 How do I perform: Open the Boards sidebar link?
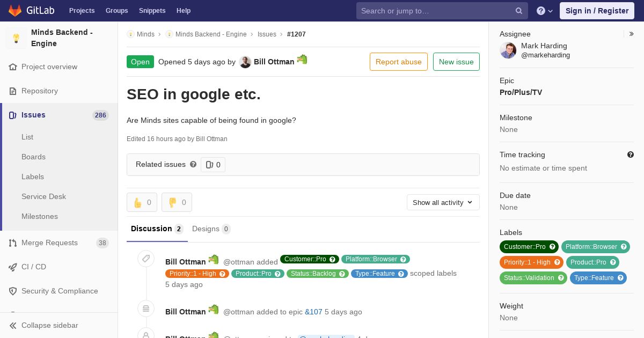(33, 157)
